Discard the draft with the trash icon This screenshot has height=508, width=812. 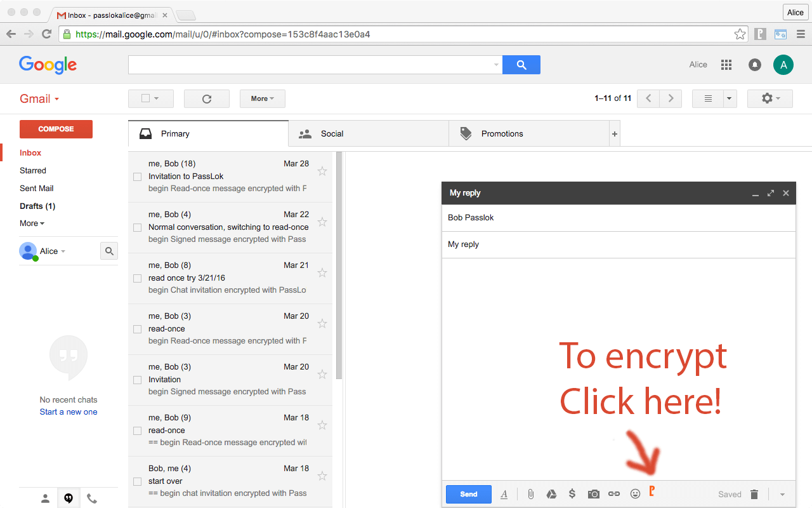coord(754,494)
